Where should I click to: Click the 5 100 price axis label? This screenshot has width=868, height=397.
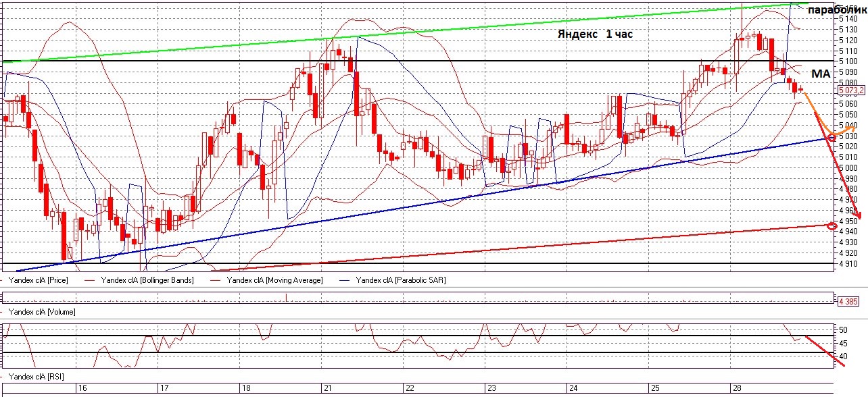(x=848, y=61)
